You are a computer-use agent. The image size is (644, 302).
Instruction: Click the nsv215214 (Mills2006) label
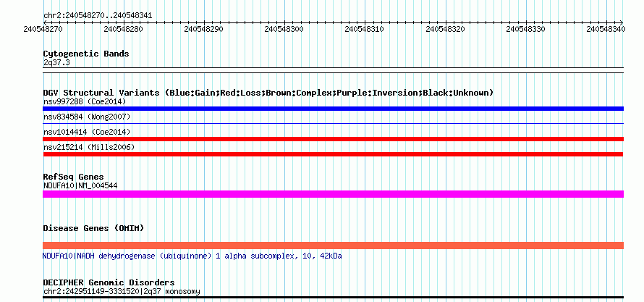(x=89, y=147)
